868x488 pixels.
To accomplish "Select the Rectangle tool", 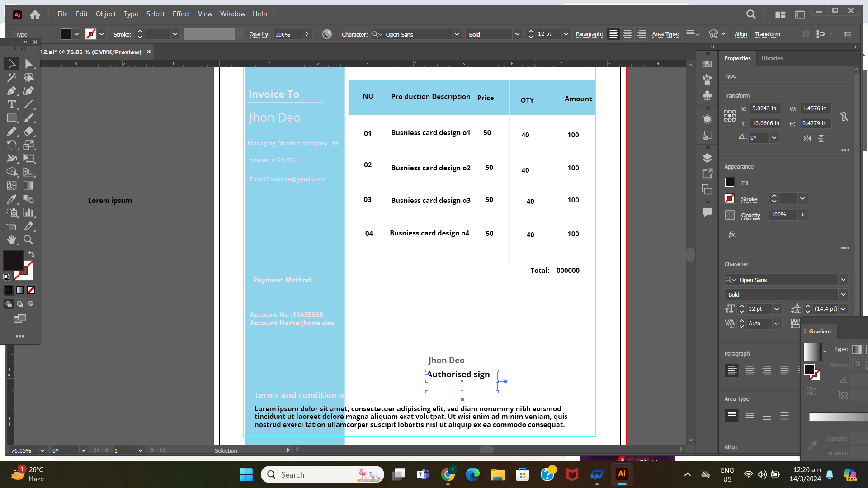I will tap(12, 118).
